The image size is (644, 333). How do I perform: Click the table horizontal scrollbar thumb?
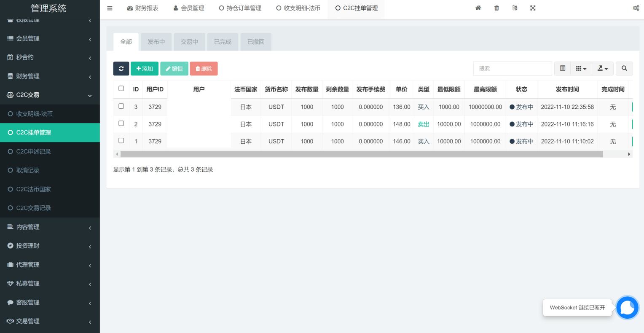(362, 154)
